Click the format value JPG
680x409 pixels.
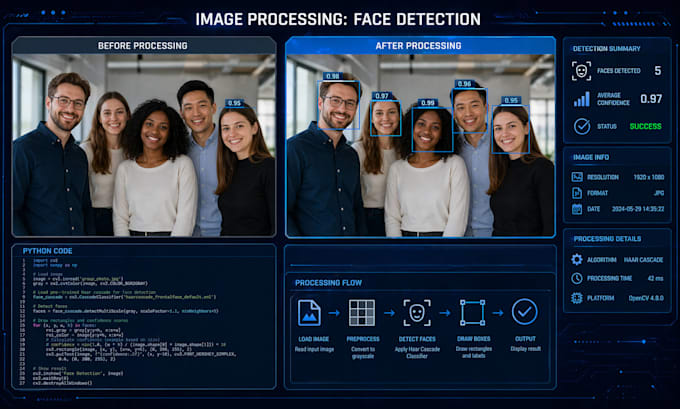[x=659, y=193]
